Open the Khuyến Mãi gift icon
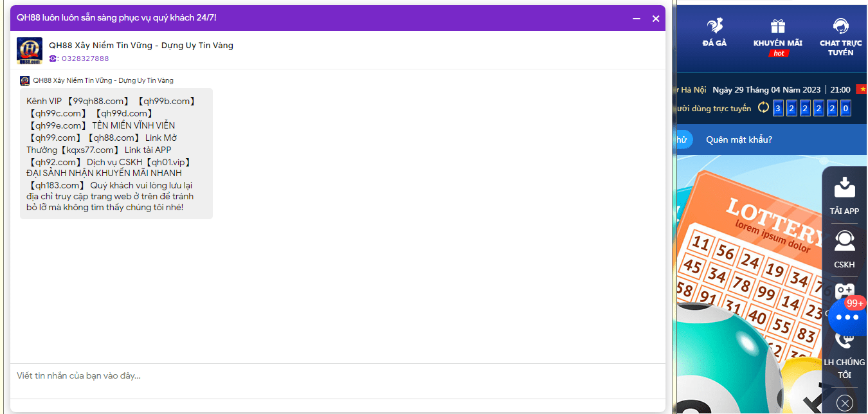Image resolution: width=868 pixels, height=414 pixels. 778,27
